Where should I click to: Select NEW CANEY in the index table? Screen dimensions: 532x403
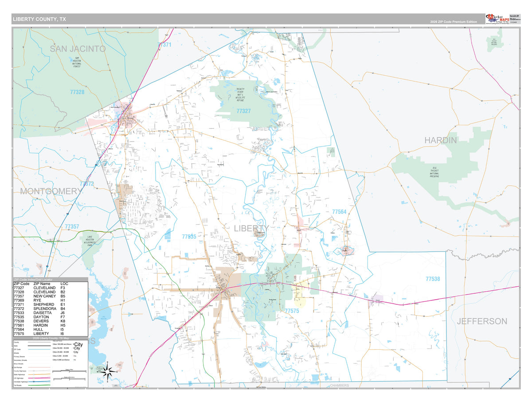click(44, 297)
